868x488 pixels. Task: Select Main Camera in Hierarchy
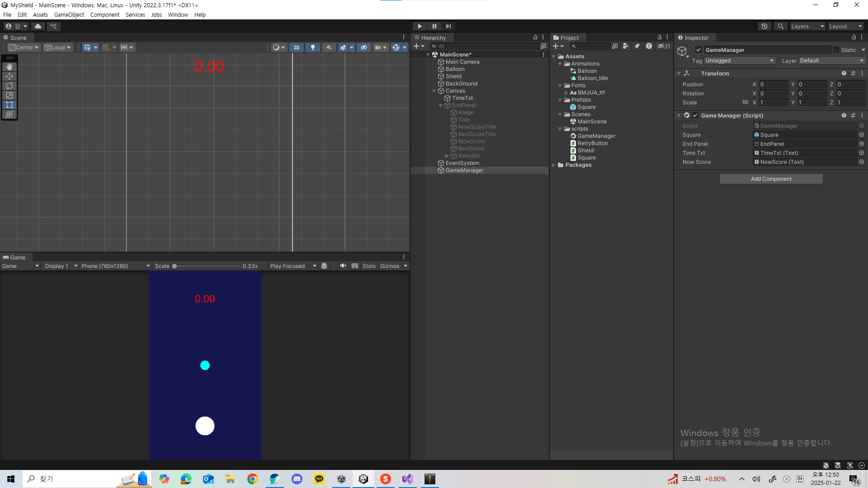(462, 62)
